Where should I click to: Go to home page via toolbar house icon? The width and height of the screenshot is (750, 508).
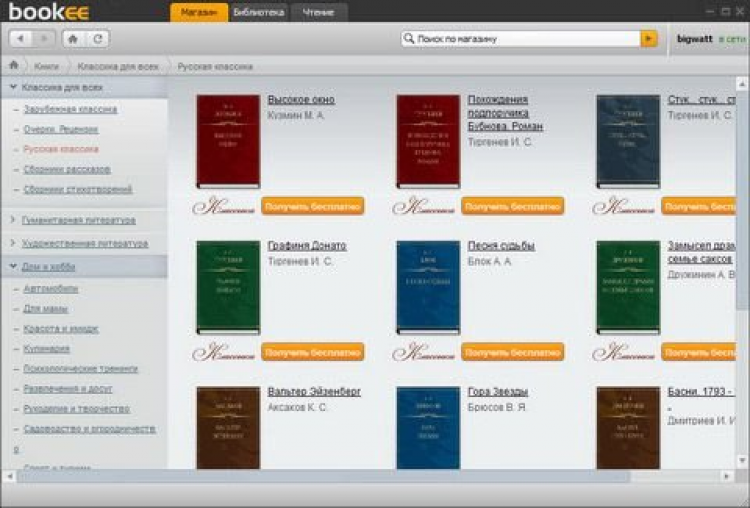[x=74, y=39]
